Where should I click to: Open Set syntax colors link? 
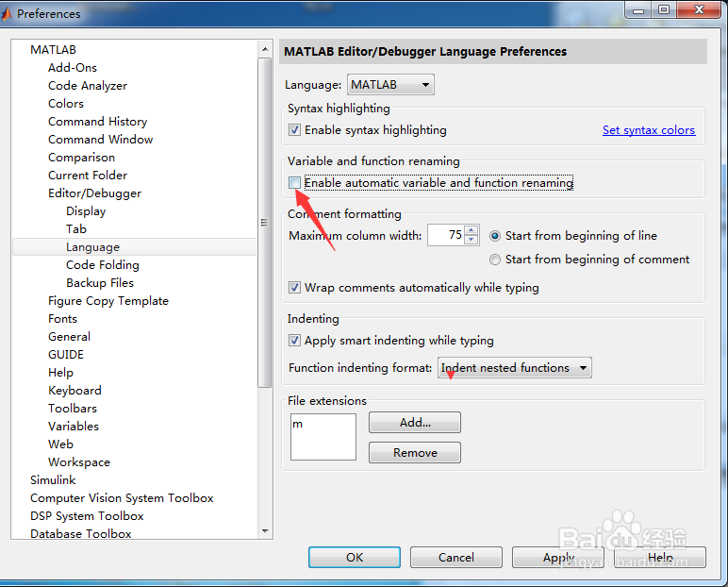point(649,130)
